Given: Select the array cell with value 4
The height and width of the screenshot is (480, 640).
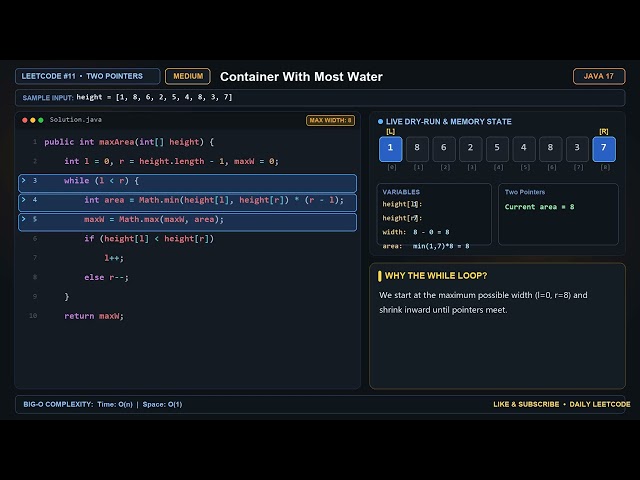Looking at the screenshot, I should (524, 149).
